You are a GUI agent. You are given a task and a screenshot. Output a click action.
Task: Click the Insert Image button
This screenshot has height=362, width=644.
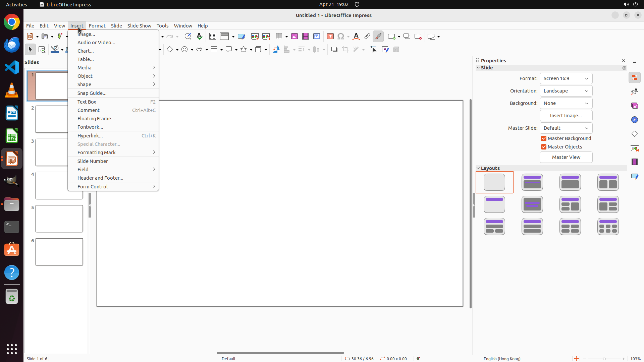566,116
